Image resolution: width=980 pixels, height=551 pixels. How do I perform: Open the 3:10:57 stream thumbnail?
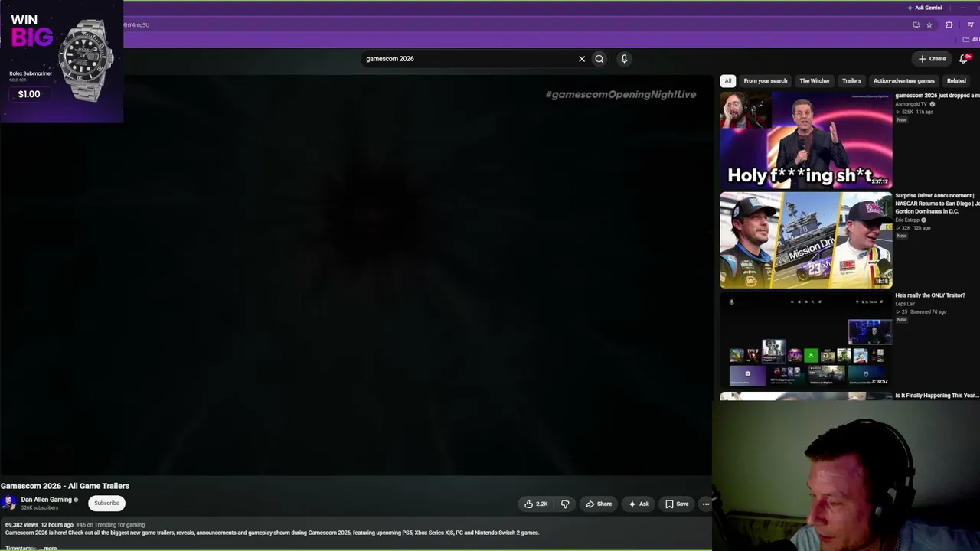(806, 339)
